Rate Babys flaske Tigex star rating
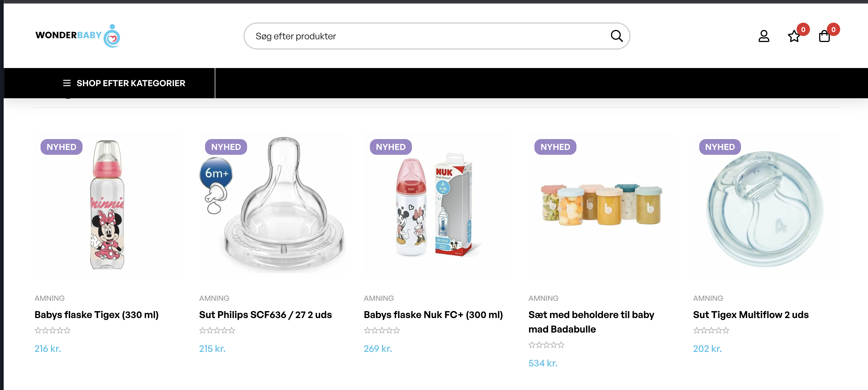The height and width of the screenshot is (390, 868). 53,330
